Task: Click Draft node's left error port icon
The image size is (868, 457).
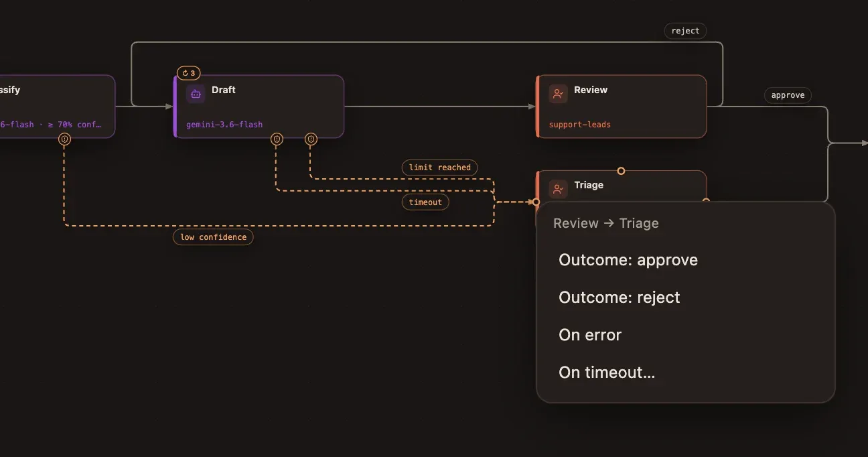Action: (x=277, y=139)
